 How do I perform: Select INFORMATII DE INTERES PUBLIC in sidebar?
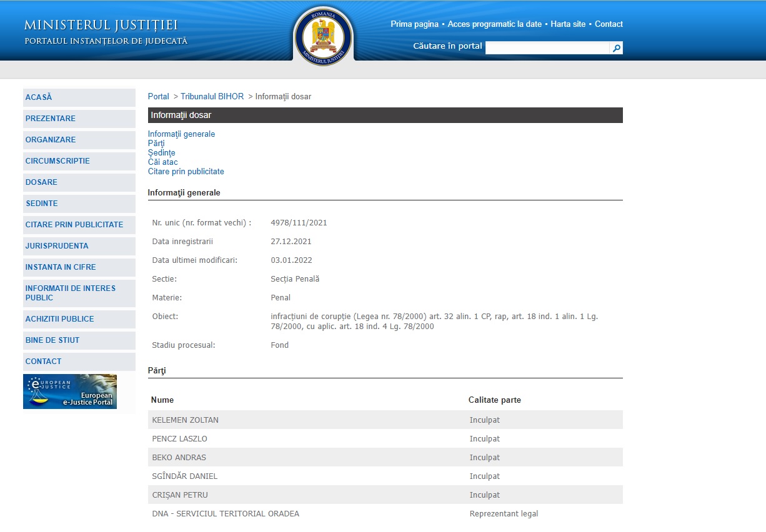[79, 293]
